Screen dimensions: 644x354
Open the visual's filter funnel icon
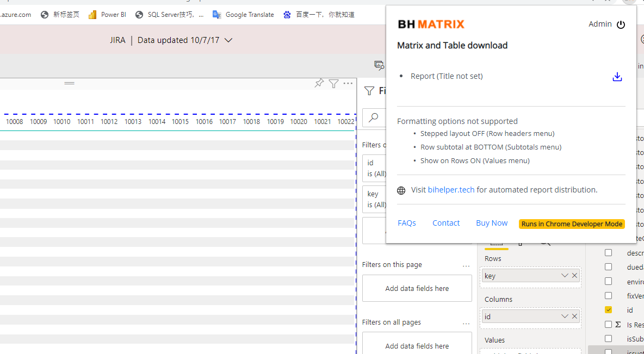tap(333, 84)
